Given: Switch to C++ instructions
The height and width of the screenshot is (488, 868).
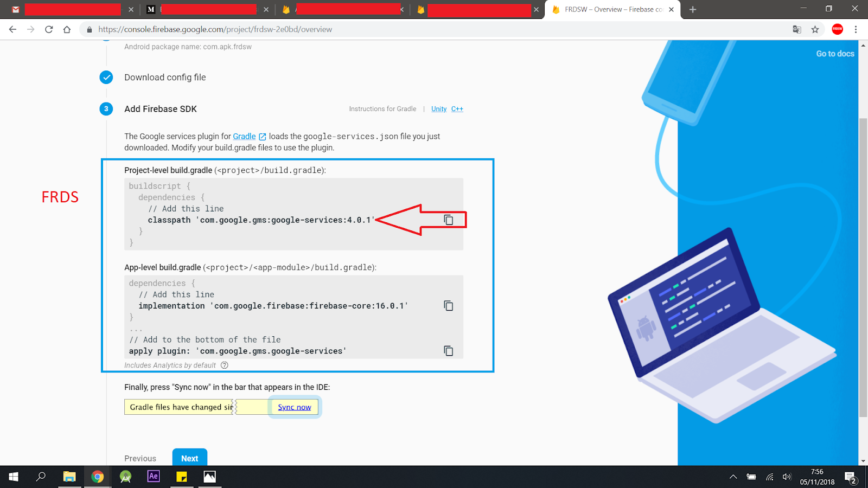Looking at the screenshot, I should click(x=457, y=109).
